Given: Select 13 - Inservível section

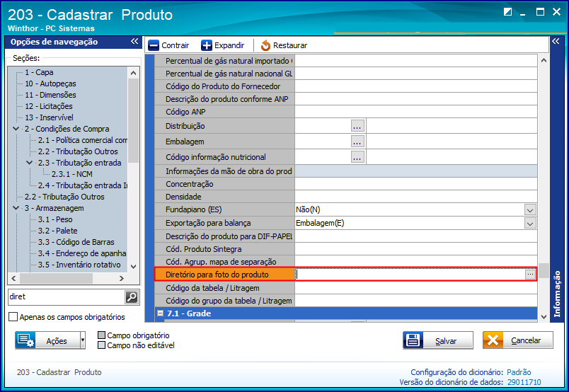Looking at the screenshot, I should click(x=49, y=117).
